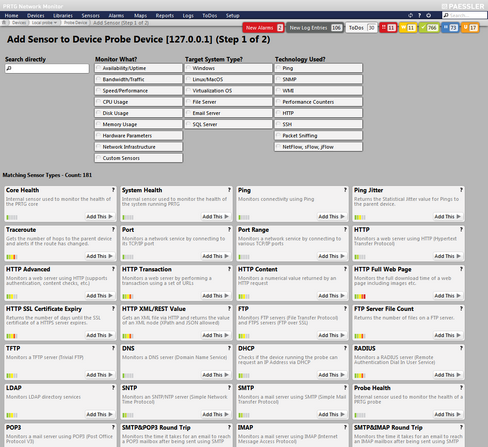Show red down sensors count 11
488x447 pixels.
pyautogui.click(x=388, y=28)
